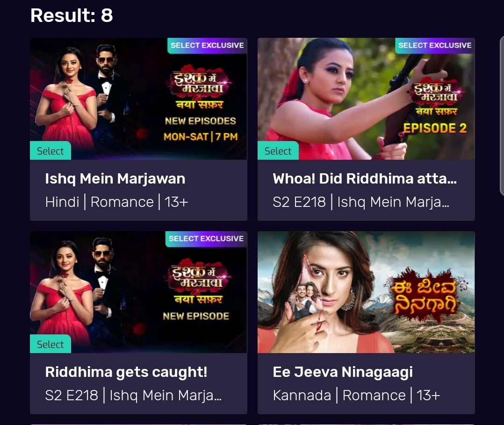Click the Result: 8 heading
Viewport: 504px width, 425px height.
point(72,15)
